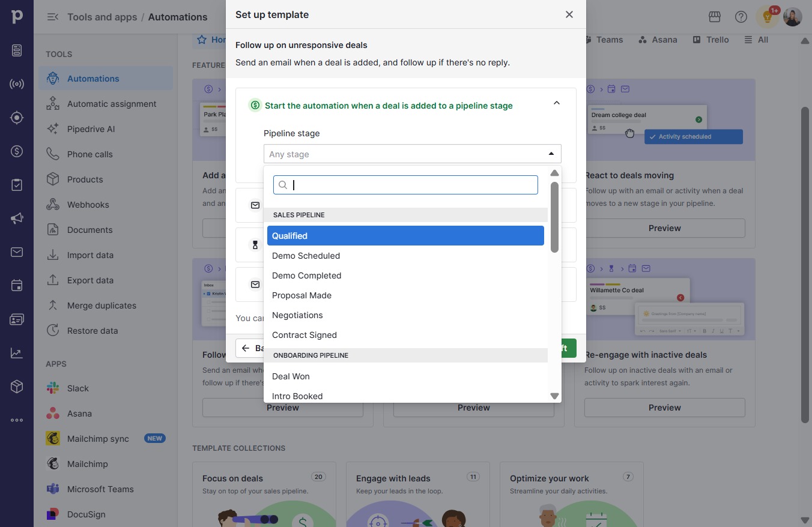Open the Products box icon in left rail

point(17,387)
